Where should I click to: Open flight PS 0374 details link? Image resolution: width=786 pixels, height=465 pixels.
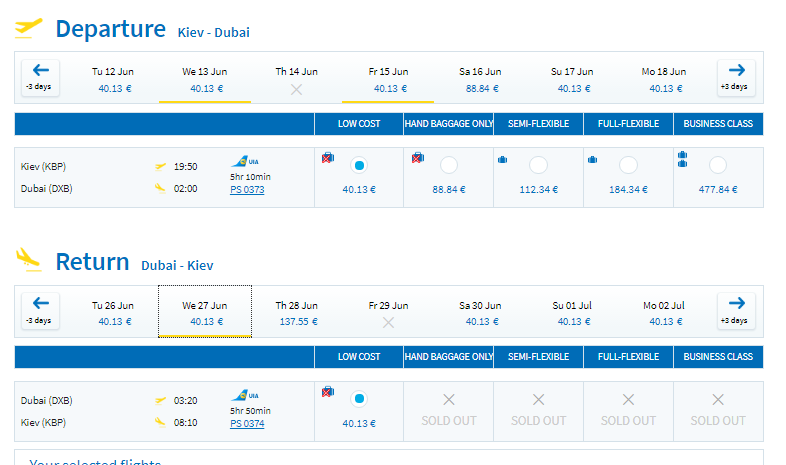click(247, 423)
